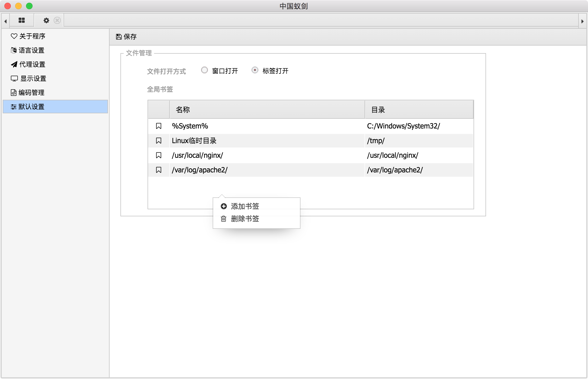Click the Save floppy disk icon
The height and width of the screenshot is (379, 588).
pyautogui.click(x=119, y=37)
